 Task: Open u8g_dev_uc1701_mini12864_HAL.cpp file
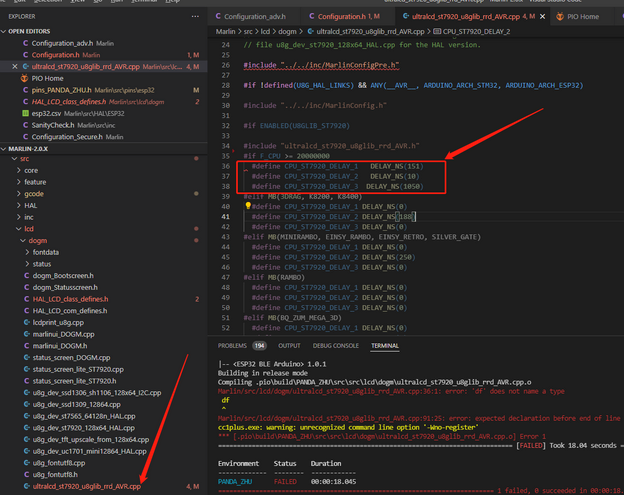pyautogui.click(x=90, y=451)
